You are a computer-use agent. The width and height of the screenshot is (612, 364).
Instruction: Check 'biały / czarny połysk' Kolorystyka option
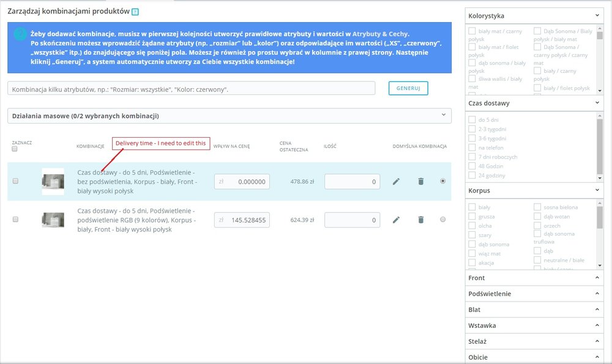(537, 70)
